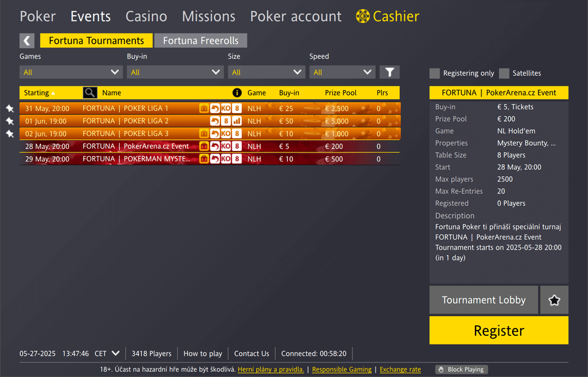Click How to play

(203, 353)
